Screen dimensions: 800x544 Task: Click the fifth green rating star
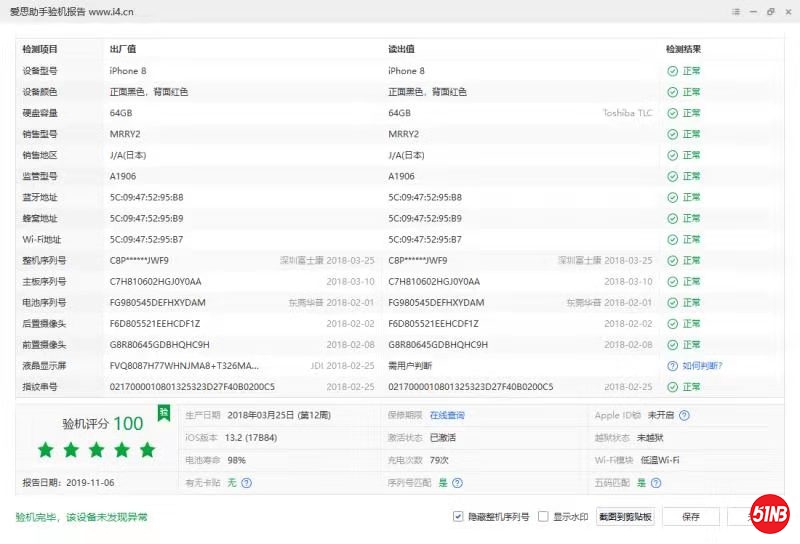[147, 450]
